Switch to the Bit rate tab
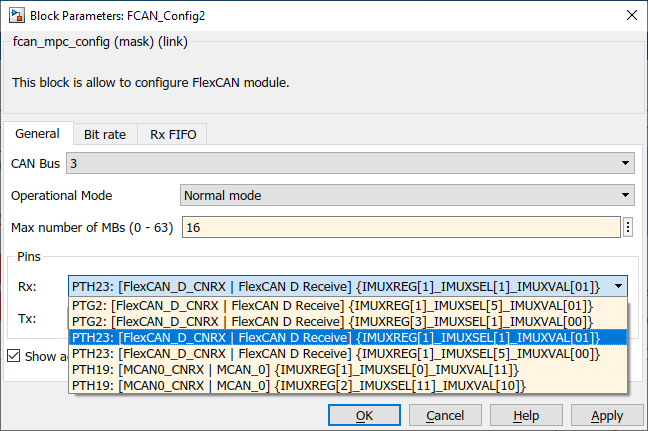This screenshot has height=431, width=648. (x=105, y=134)
